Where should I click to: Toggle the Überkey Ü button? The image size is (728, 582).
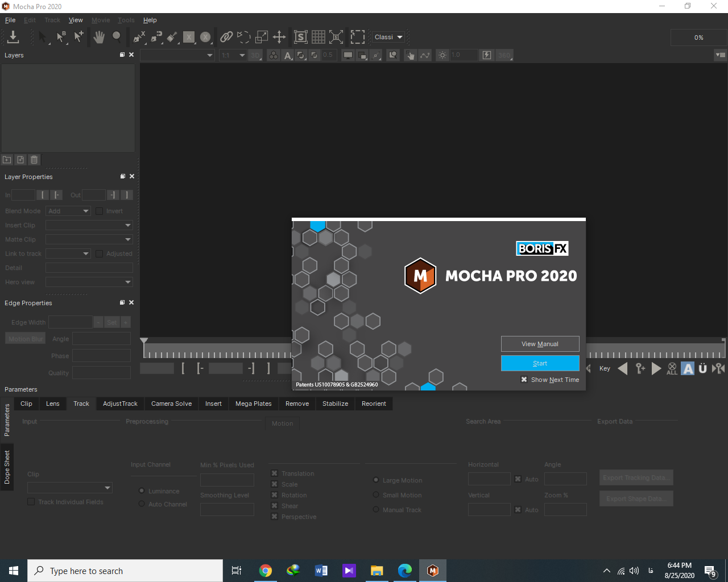coord(702,368)
